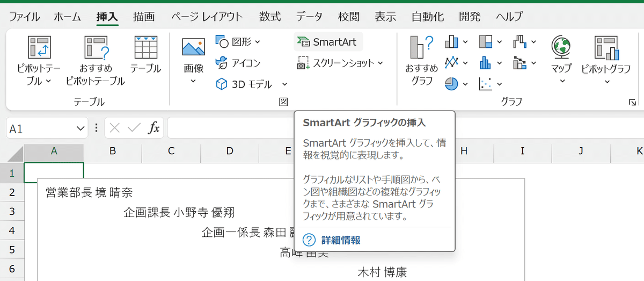Screen dimensions: 644x281
Task: Click the スクリーンショット camera icon
Action: [x=304, y=63]
